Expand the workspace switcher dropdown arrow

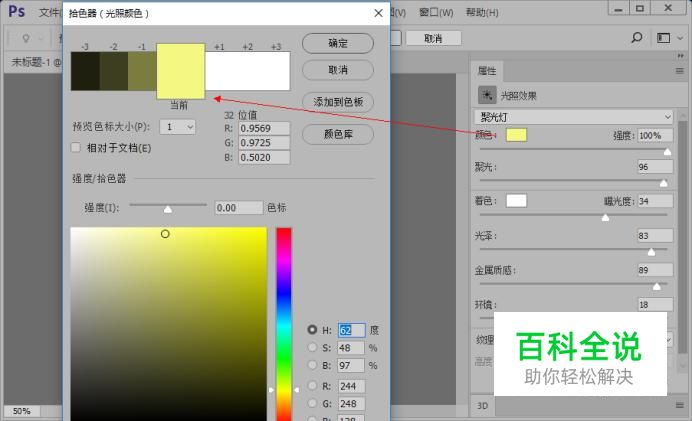(680, 38)
